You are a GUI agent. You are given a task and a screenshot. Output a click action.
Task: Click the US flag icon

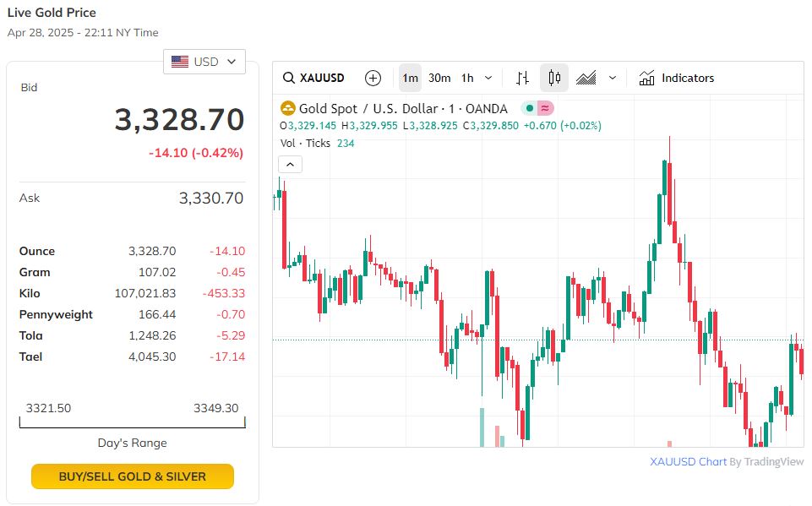point(180,62)
